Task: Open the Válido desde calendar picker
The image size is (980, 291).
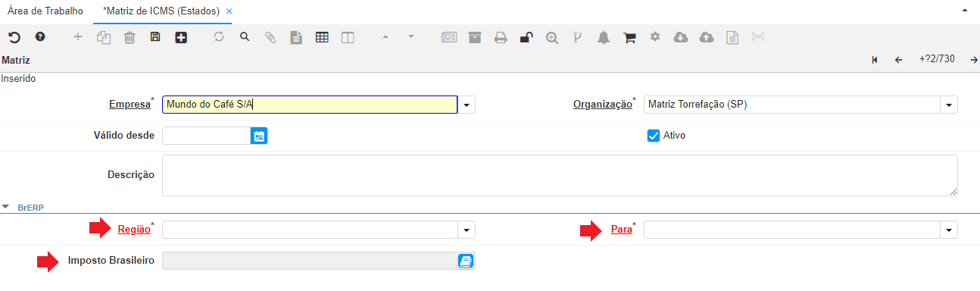Action: coord(259,136)
